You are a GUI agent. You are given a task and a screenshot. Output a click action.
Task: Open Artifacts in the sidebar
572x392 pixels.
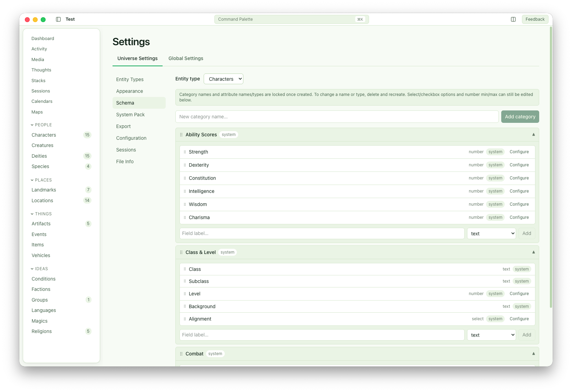click(x=61, y=224)
